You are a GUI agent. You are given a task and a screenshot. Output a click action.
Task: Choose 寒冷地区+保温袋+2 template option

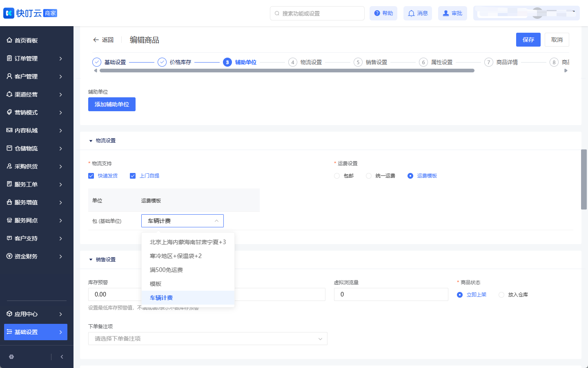click(188, 256)
